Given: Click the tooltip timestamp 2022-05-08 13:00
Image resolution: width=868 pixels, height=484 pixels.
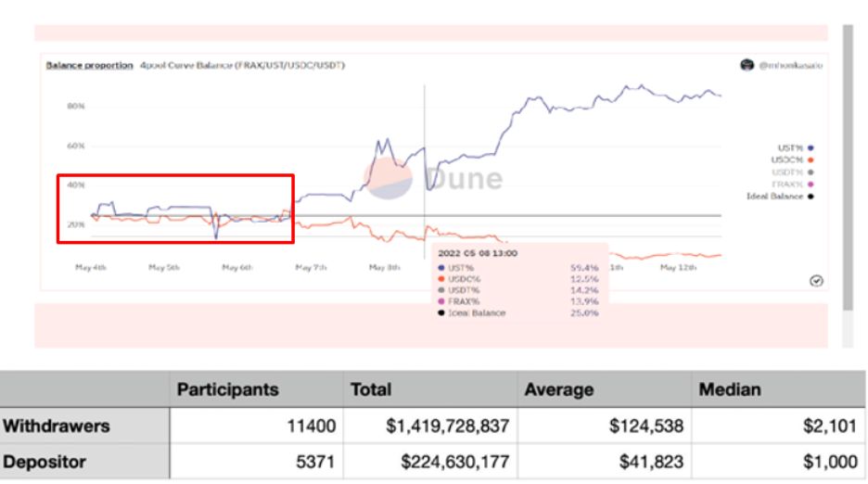Looking at the screenshot, I should pos(479,253).
